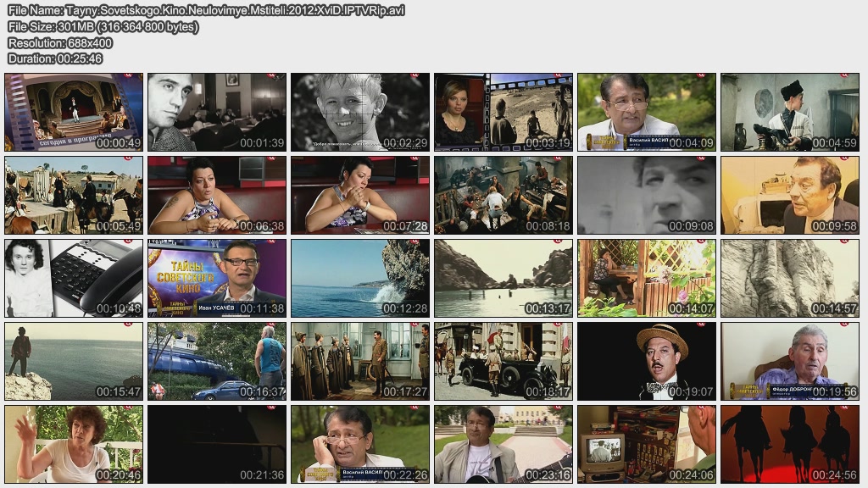The width and height of the screenshot is (868, 488).
Task: Choose the seaside cliff frame 00:15:47
Action: tap(74, 361)
